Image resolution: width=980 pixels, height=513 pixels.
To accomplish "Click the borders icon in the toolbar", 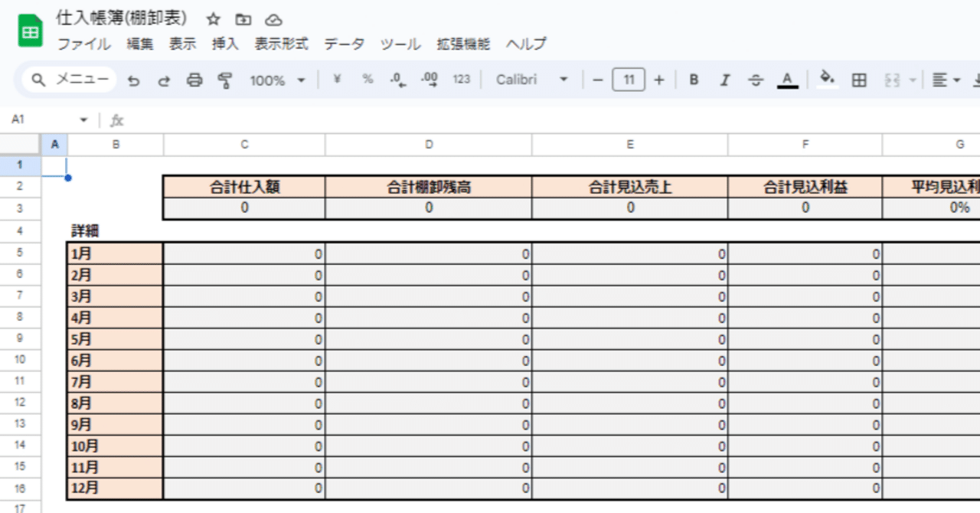I will 858,79.
